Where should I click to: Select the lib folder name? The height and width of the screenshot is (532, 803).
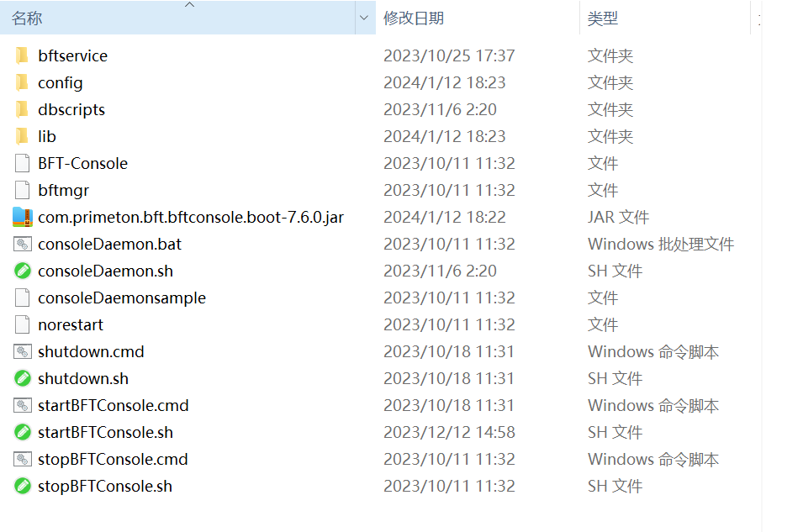(46, 136)
